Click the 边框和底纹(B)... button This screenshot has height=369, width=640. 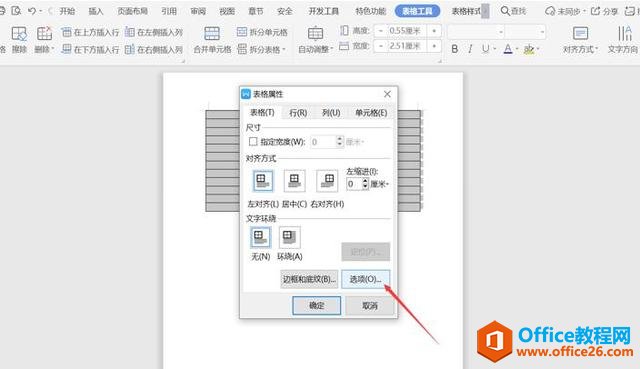point(309,279)
